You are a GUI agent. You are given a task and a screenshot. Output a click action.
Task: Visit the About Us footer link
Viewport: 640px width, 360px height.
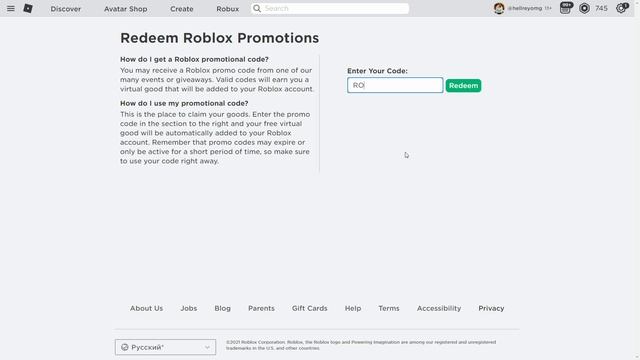(x=146, y=309)
